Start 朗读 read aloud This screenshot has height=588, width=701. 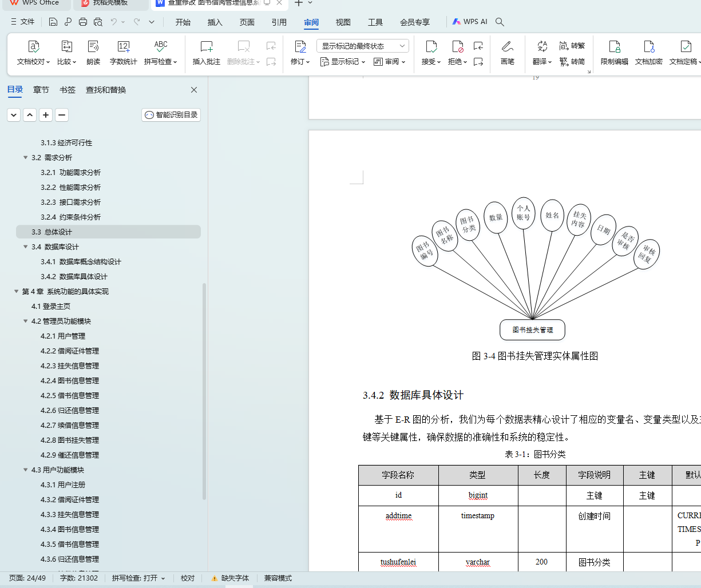[x=93, y=53]
